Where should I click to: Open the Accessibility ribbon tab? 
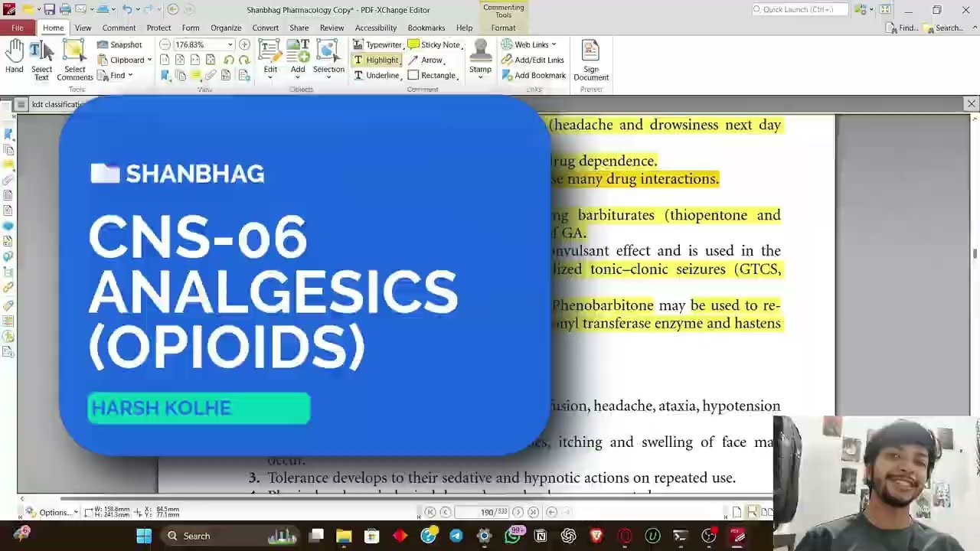376,28
